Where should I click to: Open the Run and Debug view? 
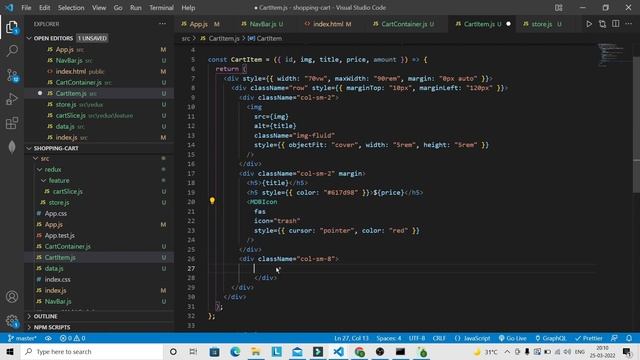click(x=12, y=99)
